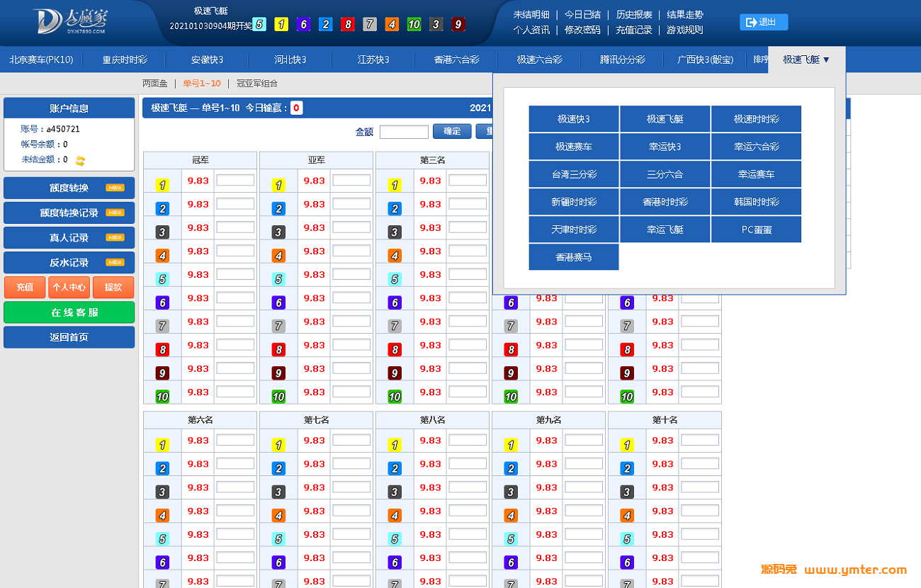Focus the bet field for 第十名 ball 3

pos(700,487)
